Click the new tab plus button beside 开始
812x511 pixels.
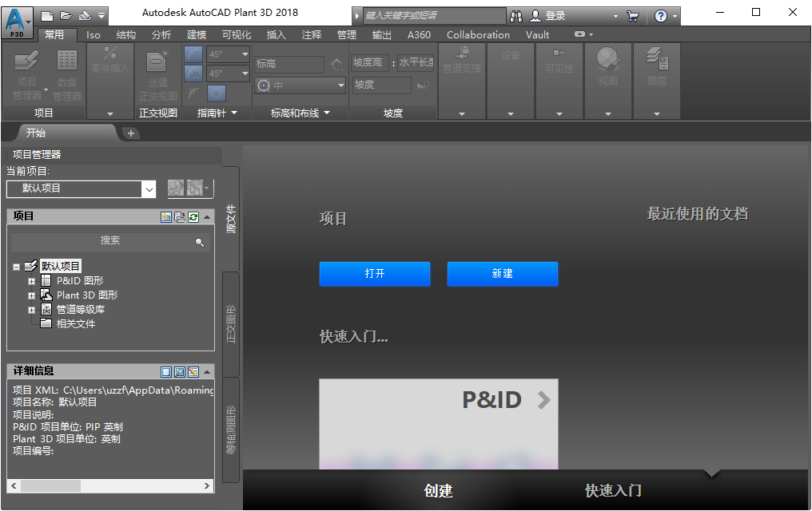pos(130,133)
